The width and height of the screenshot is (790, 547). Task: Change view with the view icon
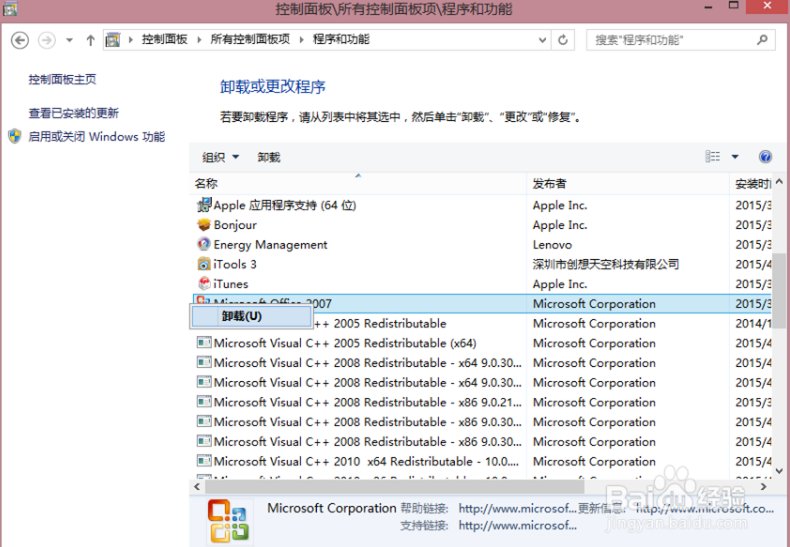click(x=712, y=157)
